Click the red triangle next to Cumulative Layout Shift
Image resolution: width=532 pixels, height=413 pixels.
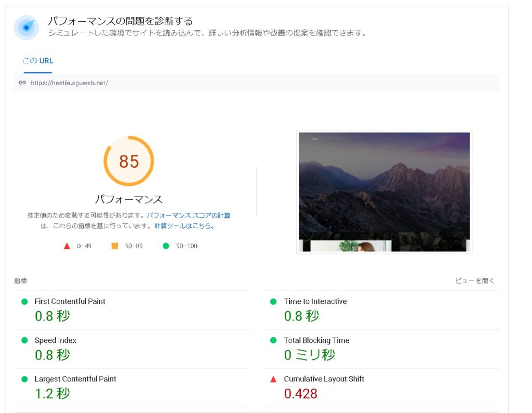(x=273, y=379)
